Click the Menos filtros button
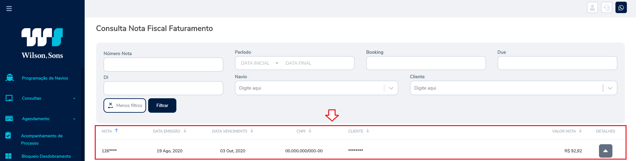Image resolution: width=644 pixels, height=161 pixels. tap(125, 105)
